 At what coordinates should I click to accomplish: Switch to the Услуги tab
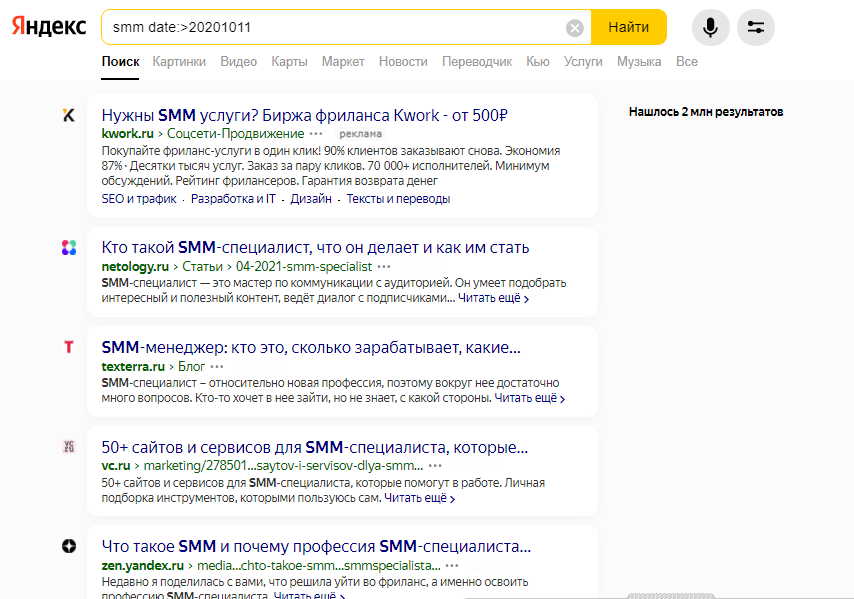click(x=583, y=62)
